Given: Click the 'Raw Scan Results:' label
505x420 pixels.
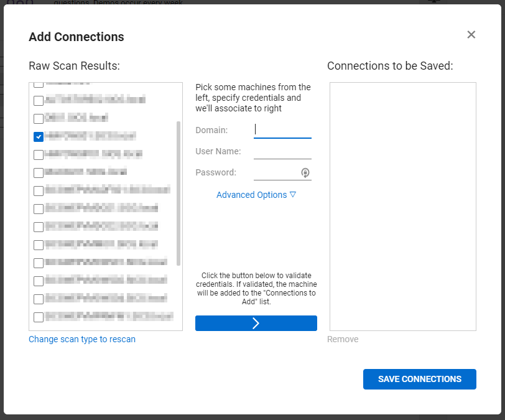Looking at the screenshot, I should 74,66.
